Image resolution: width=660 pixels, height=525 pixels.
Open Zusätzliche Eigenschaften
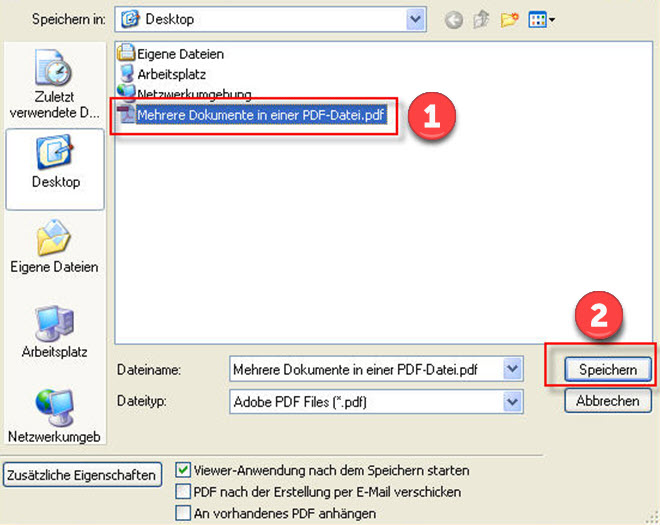82,475
